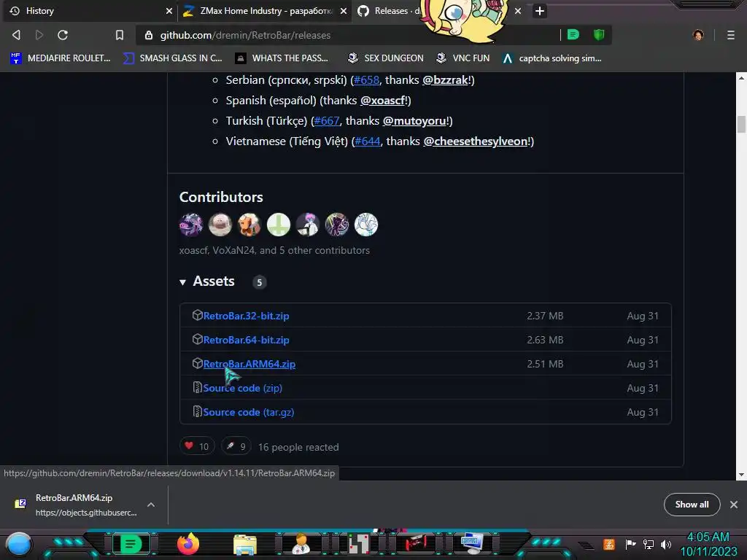Open the Java tray icon

[x=609, y=544]
